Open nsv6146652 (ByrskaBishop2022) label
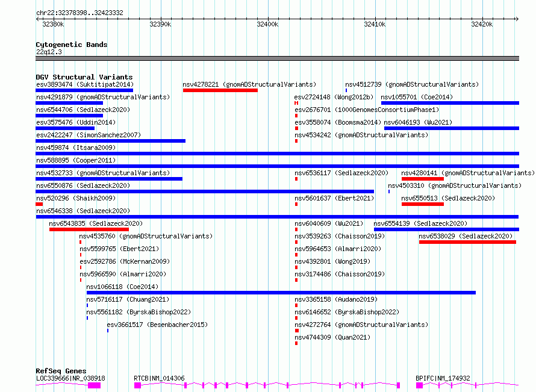The image size is (536, 392). click(347, 312)
